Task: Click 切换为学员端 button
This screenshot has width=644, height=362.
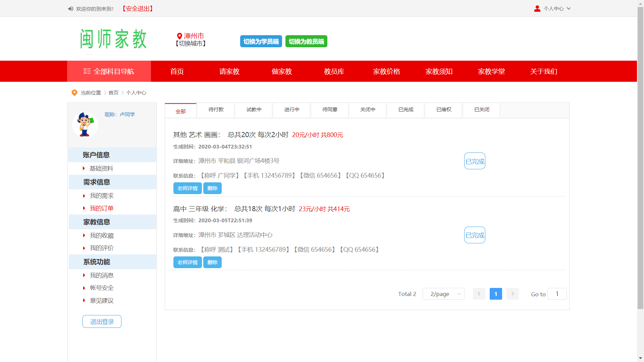Action: click(261, 42)
